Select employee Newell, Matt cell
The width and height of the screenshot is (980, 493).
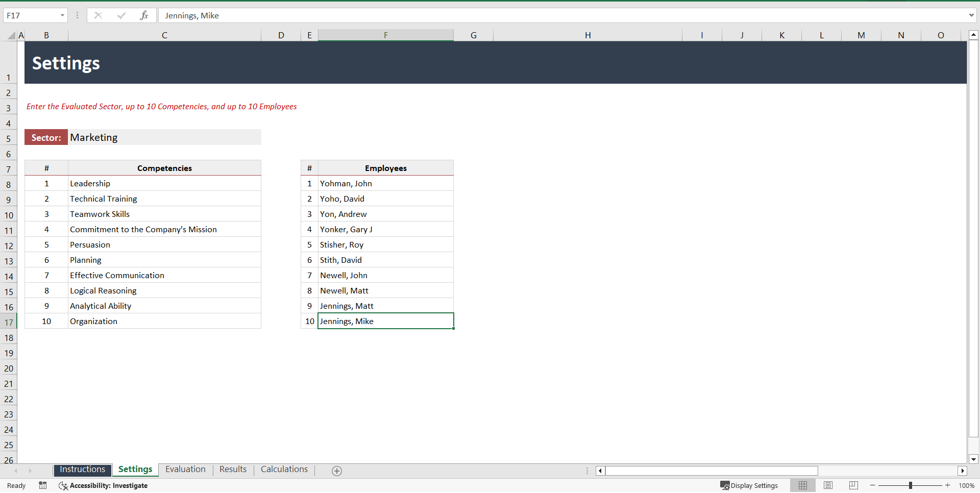(x=385, y=290)
